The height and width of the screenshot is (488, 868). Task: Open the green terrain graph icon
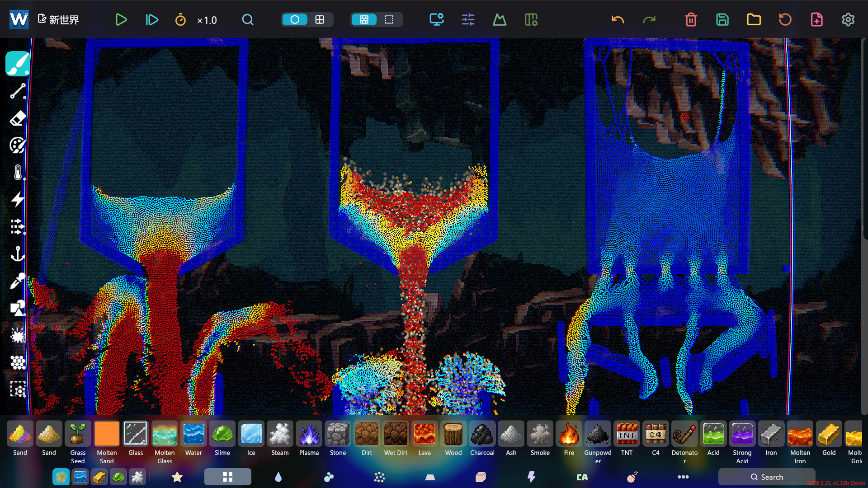pyautogui.click(x=499, y=20)
